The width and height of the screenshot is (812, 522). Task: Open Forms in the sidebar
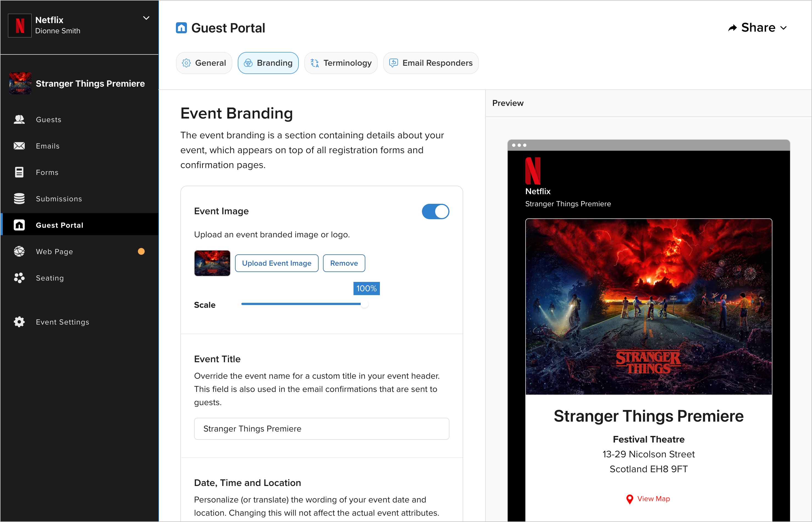pyautogui.click(x=80, y=172)
